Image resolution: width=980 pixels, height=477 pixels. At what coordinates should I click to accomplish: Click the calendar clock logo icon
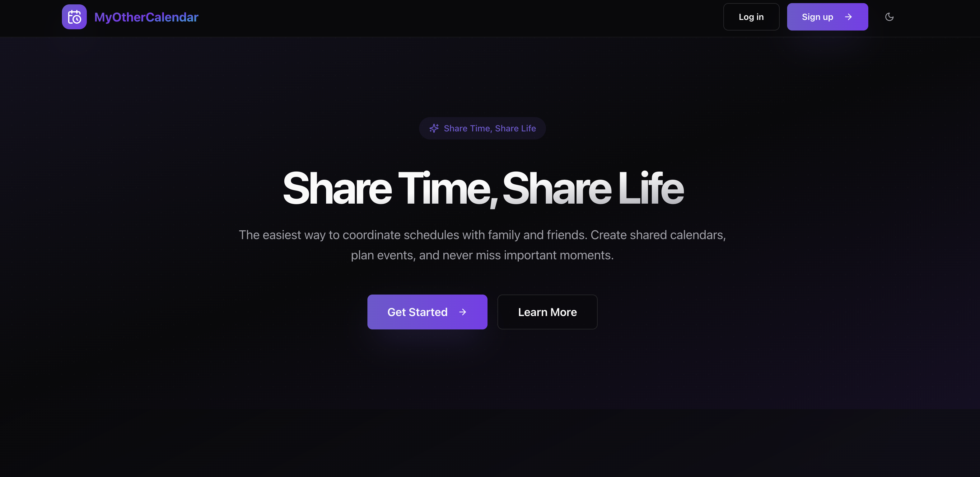74,17
